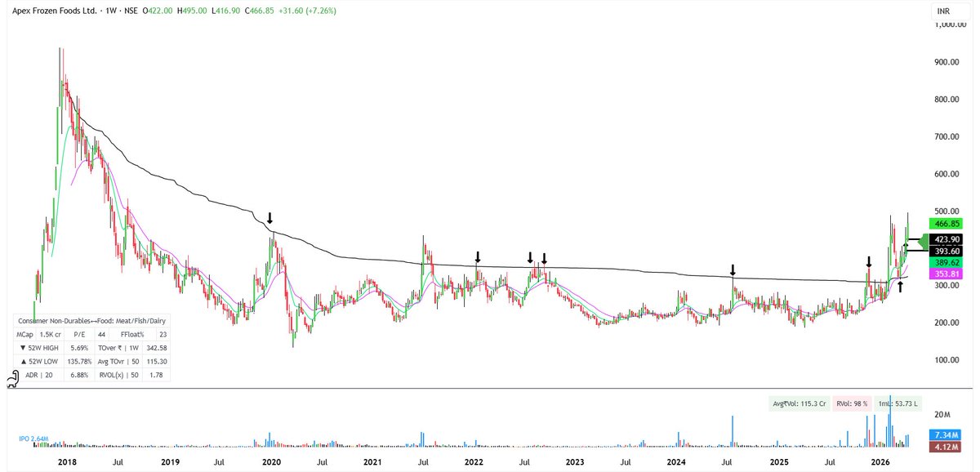
Task: Click the 500.00 price axis label
Action: click(947, 212)
